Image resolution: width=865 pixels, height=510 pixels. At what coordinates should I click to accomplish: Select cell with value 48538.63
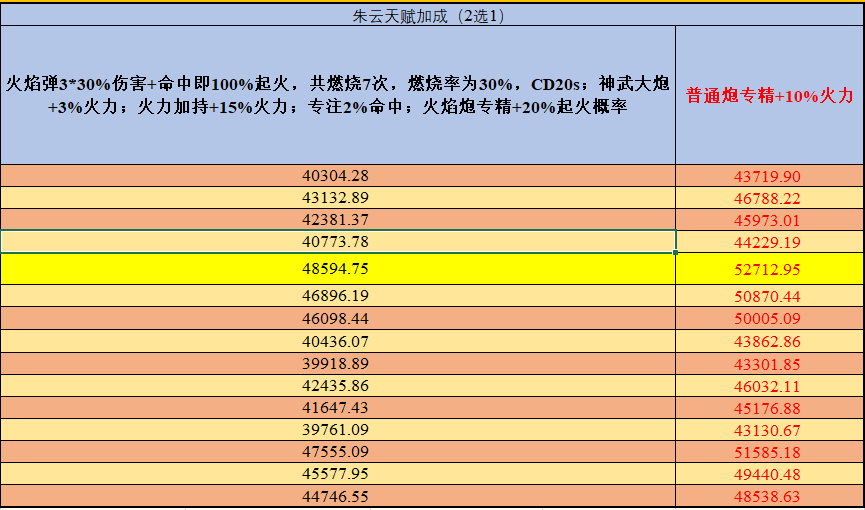[x=770, y=496]
